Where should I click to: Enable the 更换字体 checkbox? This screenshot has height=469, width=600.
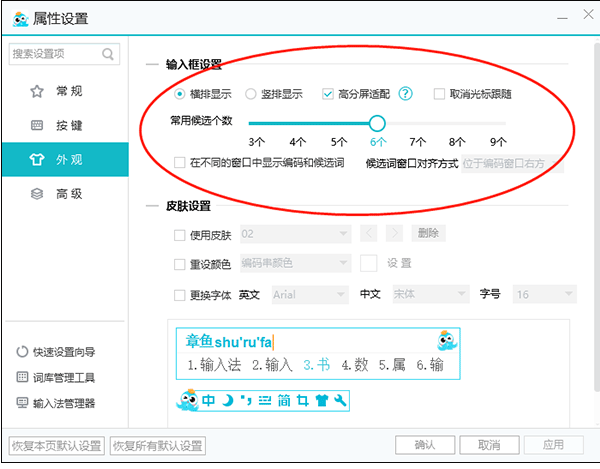pyautogui.click(x=179, y=295)
